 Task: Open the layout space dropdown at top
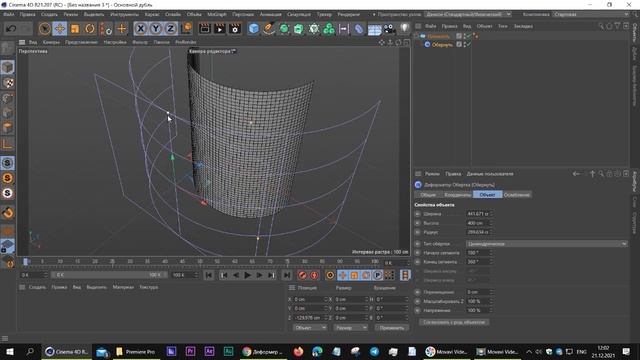pos(468,14)
